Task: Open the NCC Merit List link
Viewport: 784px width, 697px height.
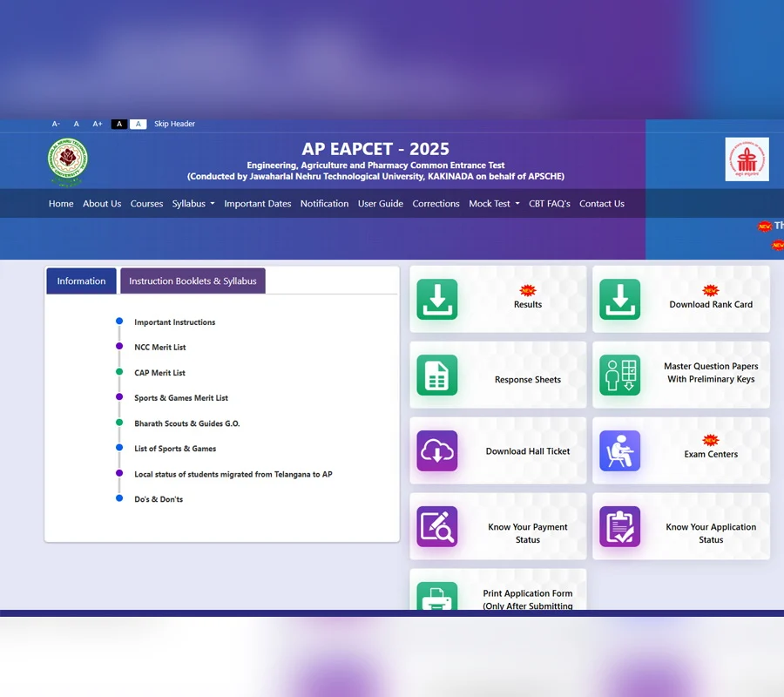Action: pos(160,348)
